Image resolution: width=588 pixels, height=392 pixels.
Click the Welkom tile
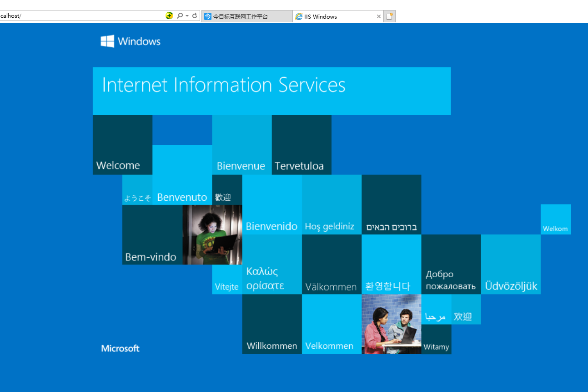[x=555, y=219]
